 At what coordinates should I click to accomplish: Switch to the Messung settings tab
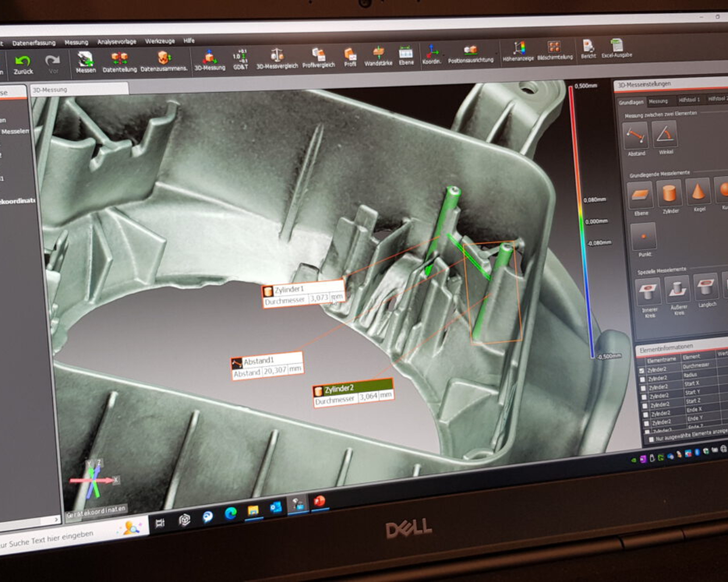(x=659, y=101)
